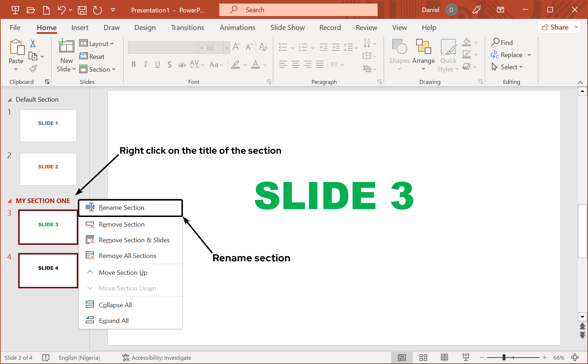This screenshot has width=588, height=364.
Task: Click the Find icon in Editing group
Action: tap(495, 42)
